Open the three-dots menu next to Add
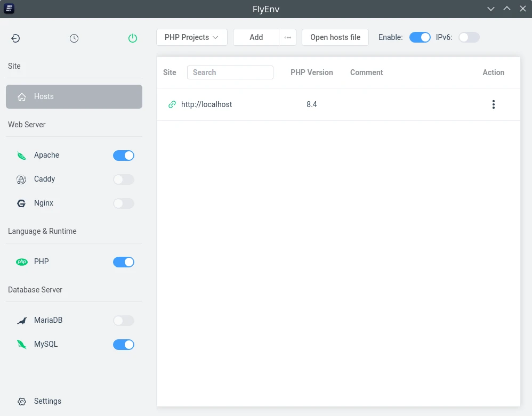Viewport: 532px width, 416px height. click(288, 37)
